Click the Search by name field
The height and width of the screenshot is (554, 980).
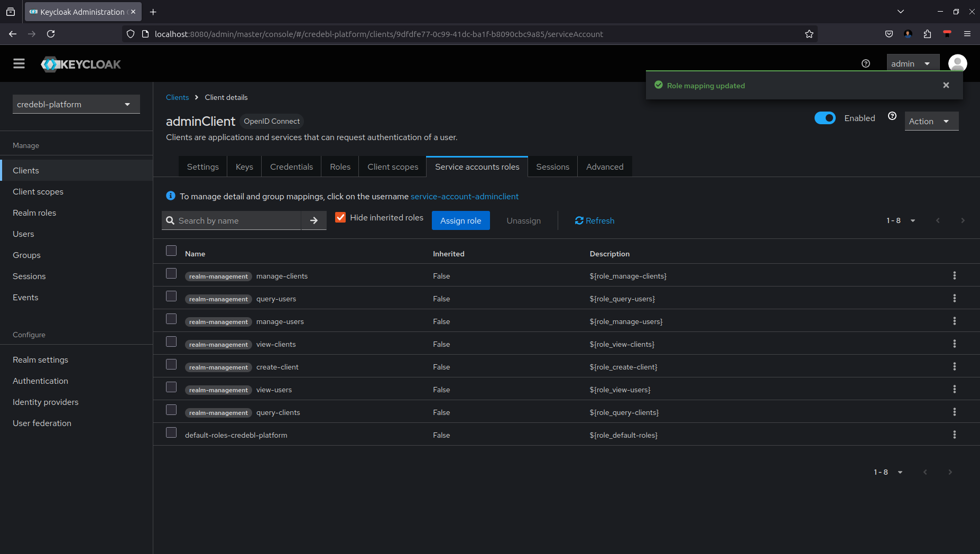coord(238,220)
